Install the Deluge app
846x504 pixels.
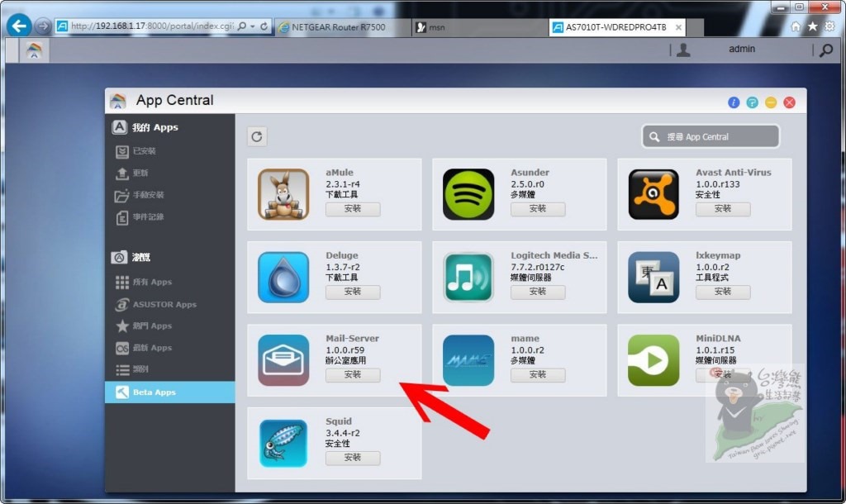(x=353, y=292)
